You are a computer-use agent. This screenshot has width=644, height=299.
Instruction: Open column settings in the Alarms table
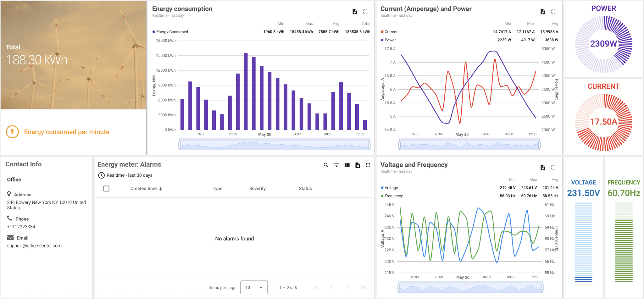(x=347, y=165)
